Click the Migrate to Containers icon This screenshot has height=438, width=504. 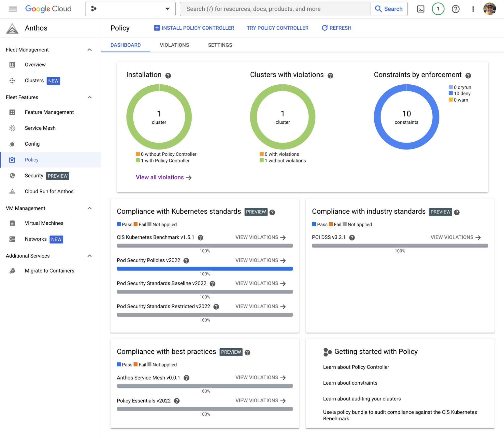(12, 271)
